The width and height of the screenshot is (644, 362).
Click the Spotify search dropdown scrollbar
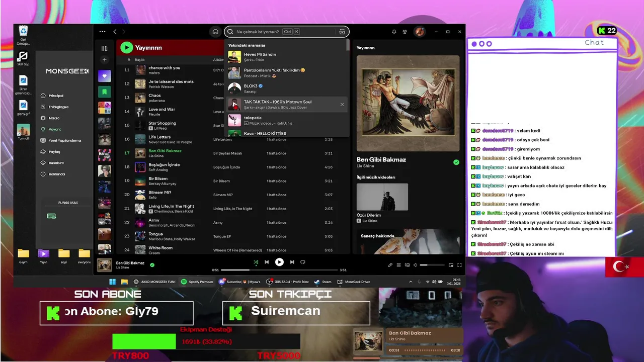tap(348, 45)
